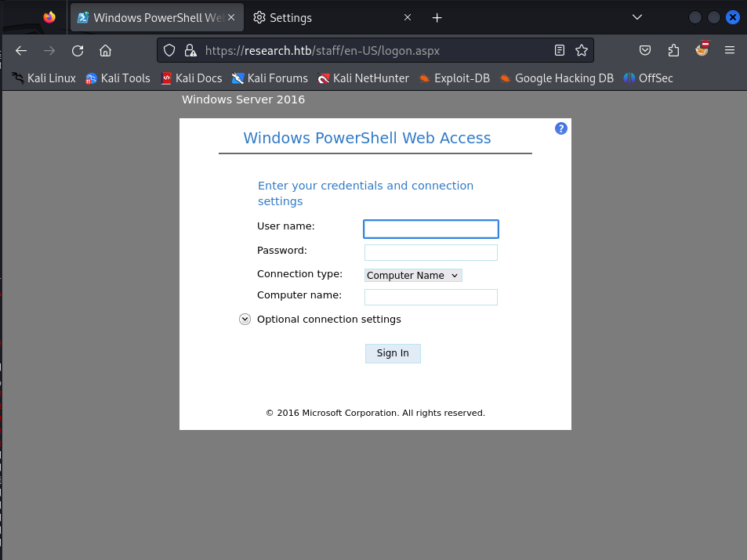Click the Windows Server 2016 text
Image resolution: width=747 pixels, height=560 pixels.
click(244, 99)
